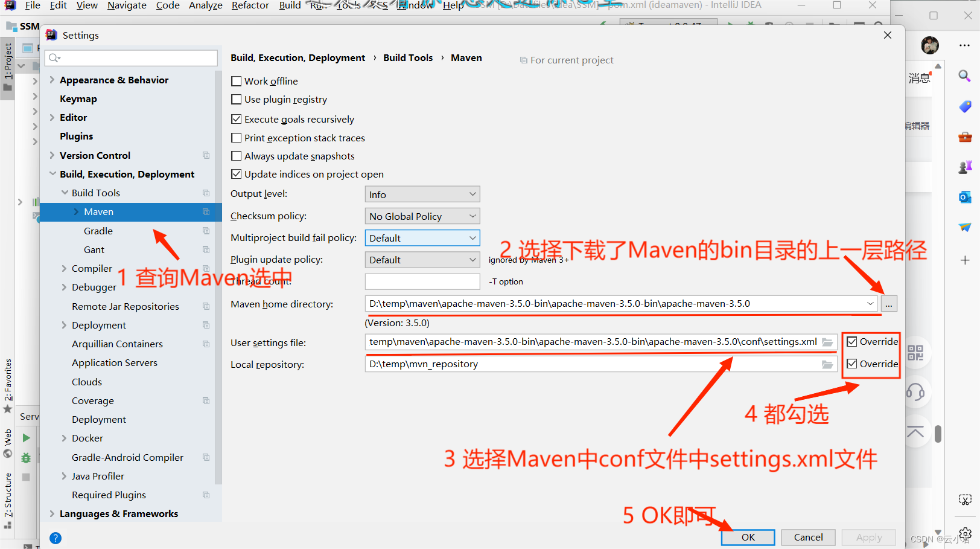Click the project-level icon beside Version Control
Image resolution: width=980 pixels, height=549 pixels.
(206, 155)
